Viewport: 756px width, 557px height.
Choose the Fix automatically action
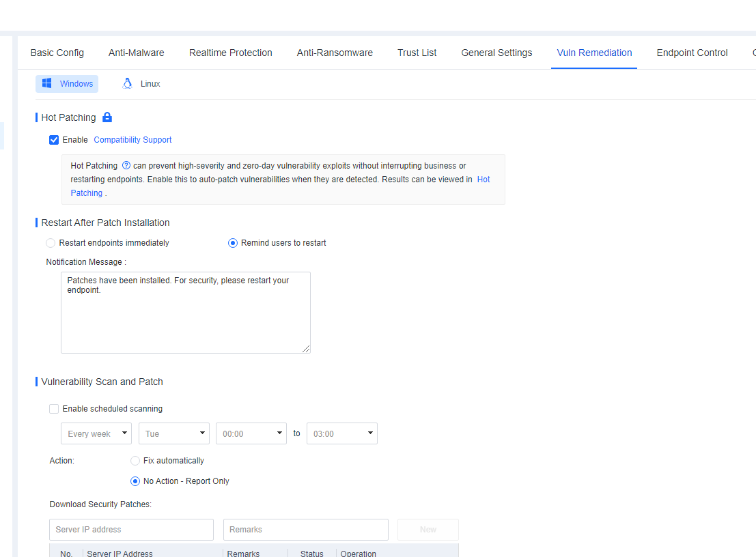[x=135, y=461]
